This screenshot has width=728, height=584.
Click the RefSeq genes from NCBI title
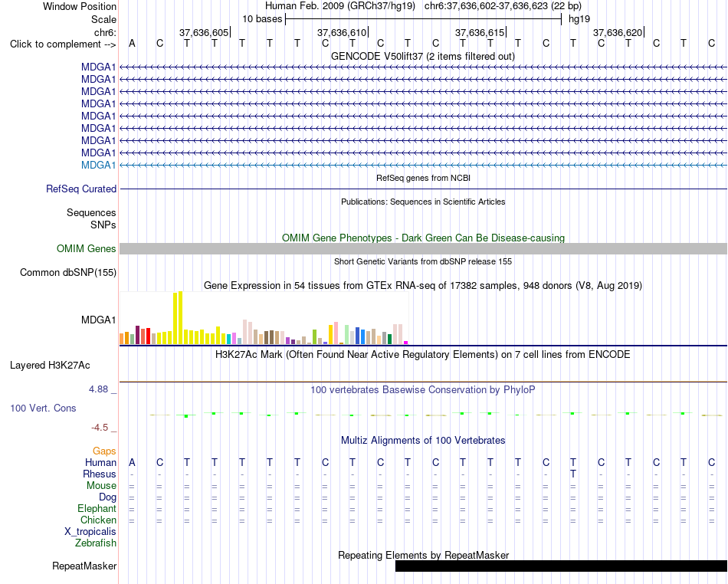[x=423, y=178]
